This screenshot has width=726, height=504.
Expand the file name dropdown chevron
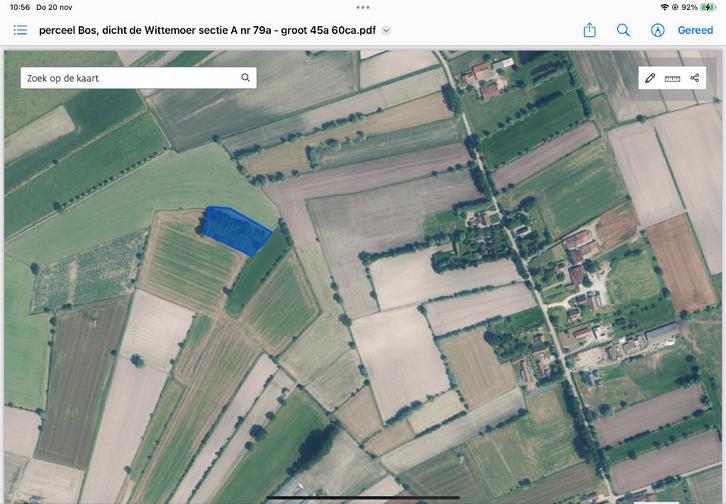(386, 31)
